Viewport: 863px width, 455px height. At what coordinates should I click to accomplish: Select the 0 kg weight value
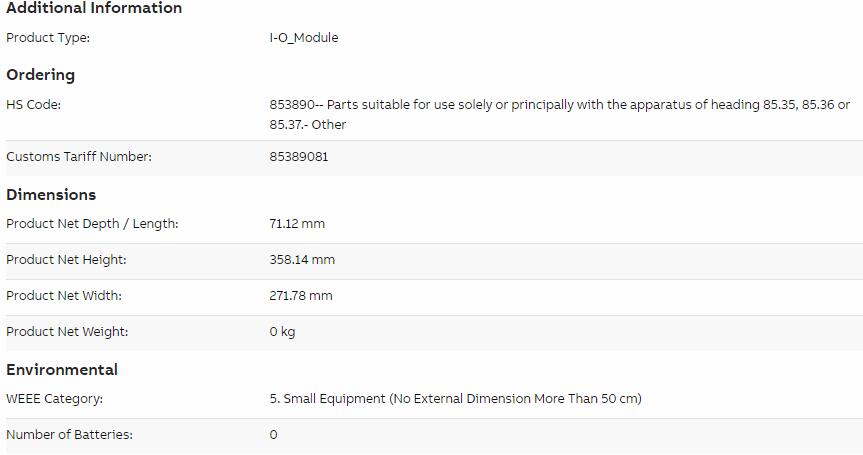(282, 332)
